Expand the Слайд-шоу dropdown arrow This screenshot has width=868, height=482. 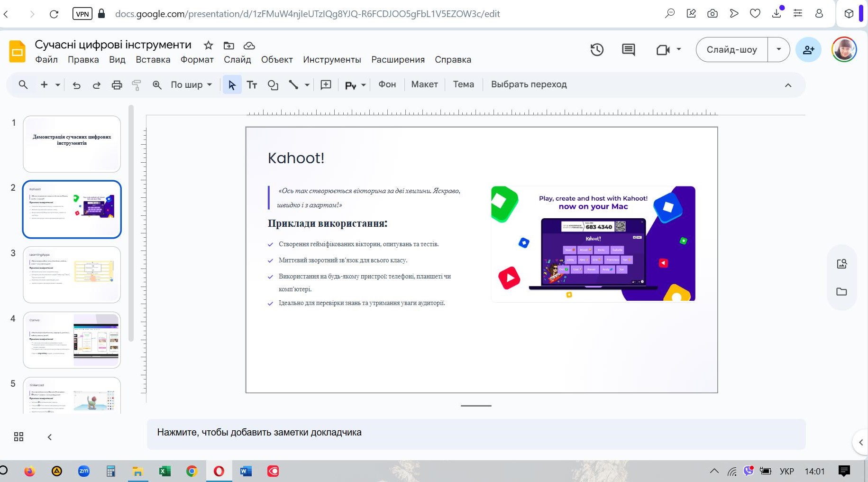pyautogui.click(x=778, y=49)
